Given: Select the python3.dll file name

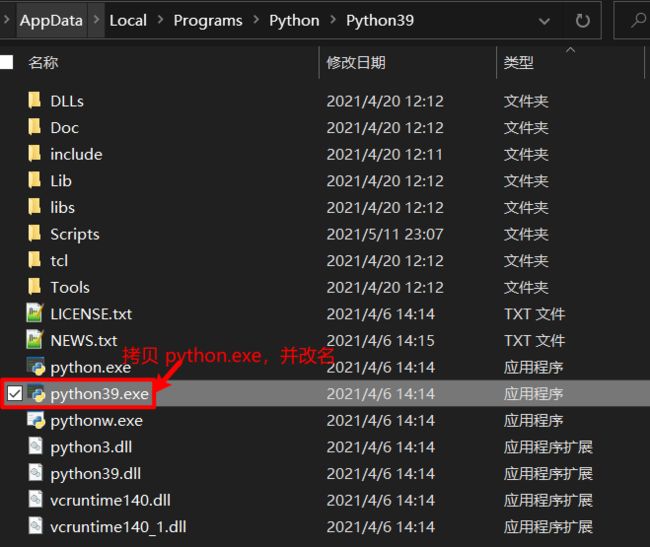Looking at the screenshot, I should [91, 447].
